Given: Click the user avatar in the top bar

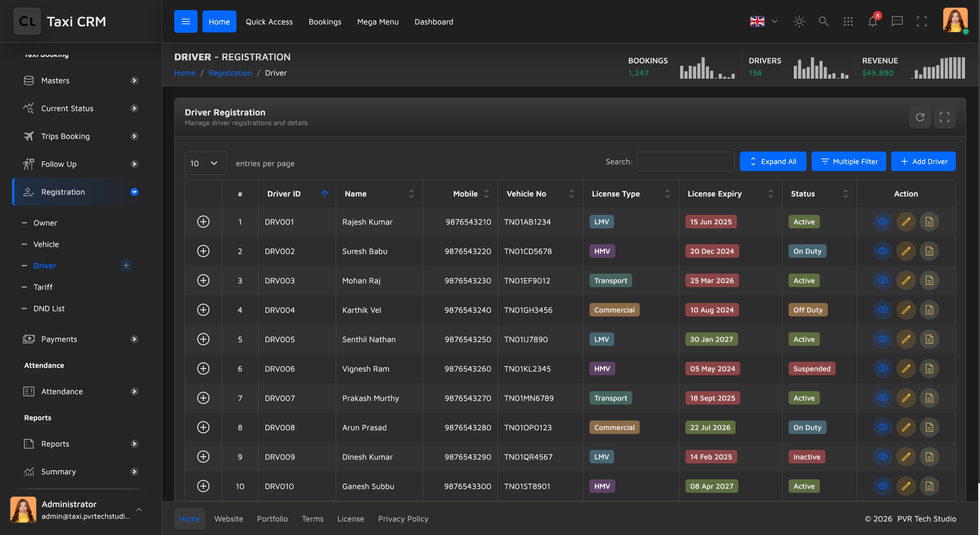Looking at the screenshot, I should click(x=955, y=20).
